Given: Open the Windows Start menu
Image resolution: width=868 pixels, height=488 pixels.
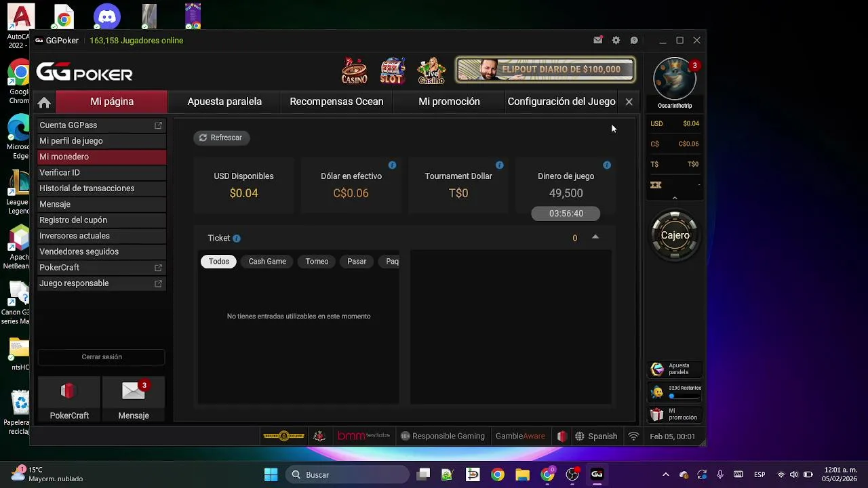Looking at the screenshot, I should pos(271,474).
